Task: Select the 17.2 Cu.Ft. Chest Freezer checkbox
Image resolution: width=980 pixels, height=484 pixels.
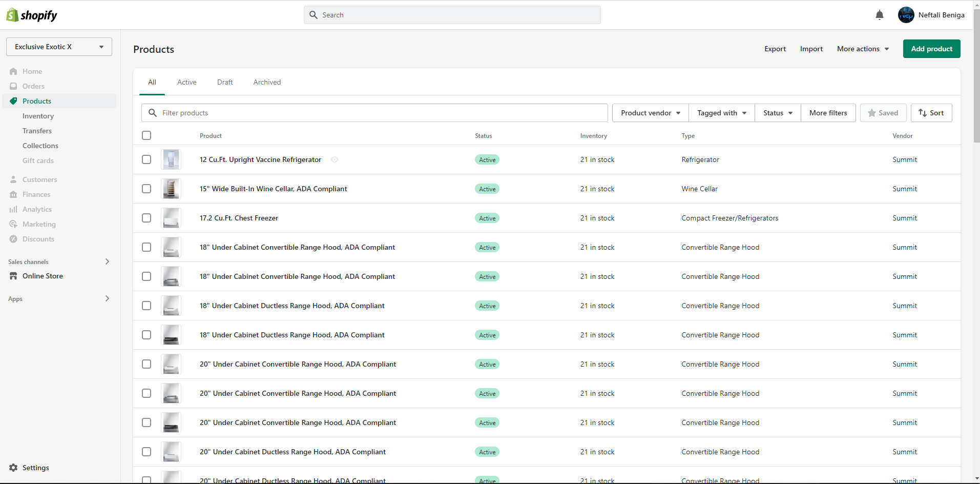Action: point(147,218)
